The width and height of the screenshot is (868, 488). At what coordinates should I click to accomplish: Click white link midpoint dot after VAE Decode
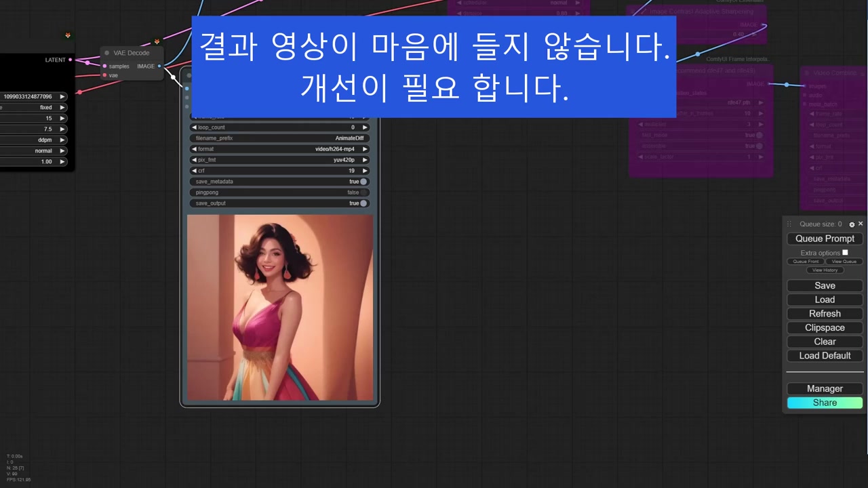coord(173,77)
